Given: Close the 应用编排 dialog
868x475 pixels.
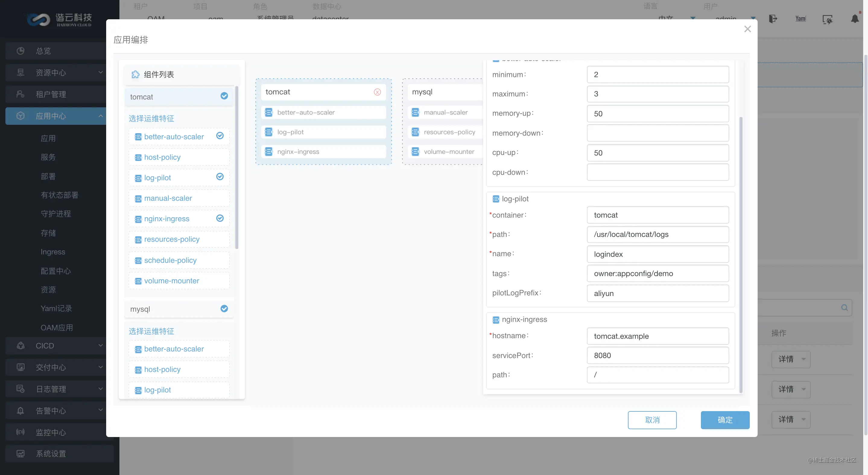Looking at the screenshot, I should point(747,29).
